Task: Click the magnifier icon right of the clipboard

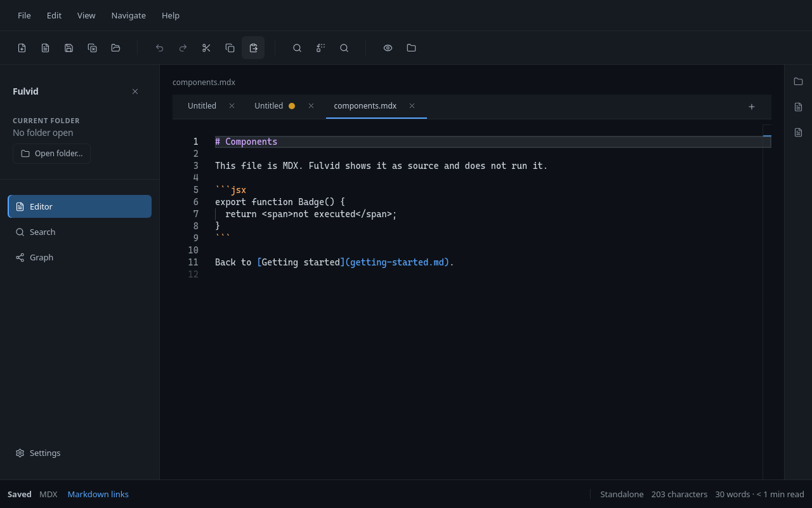Action: (297, 48)
